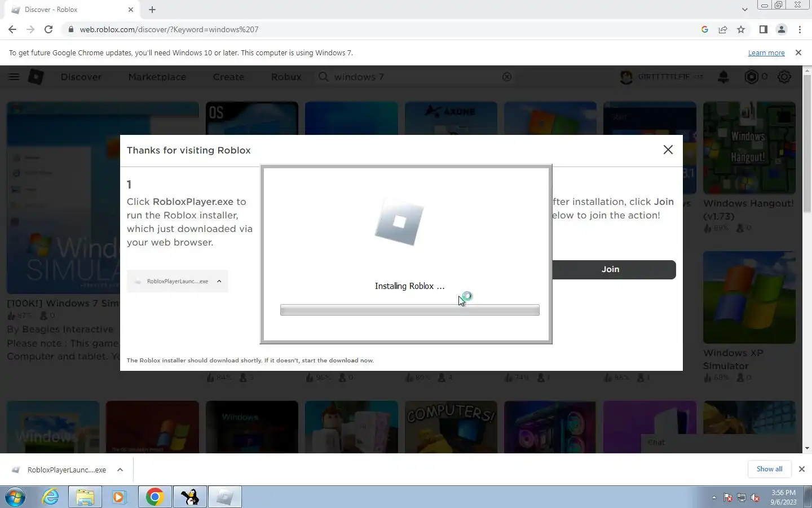Open the Windows 7 Simulator game thumbnail
This screenshot has width=812, height=508.
(103, 198)
